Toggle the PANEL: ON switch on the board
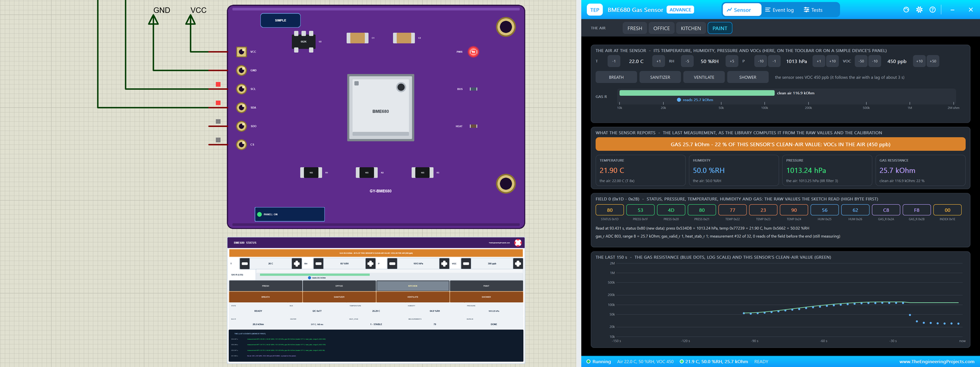This screenshot has height=367, width=980. click(290, 214)
